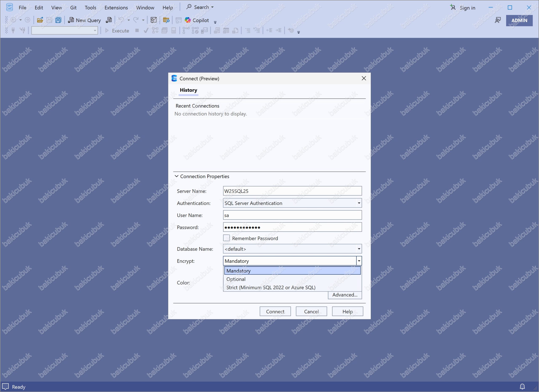Click the Advanced... button

pos(345,295)
